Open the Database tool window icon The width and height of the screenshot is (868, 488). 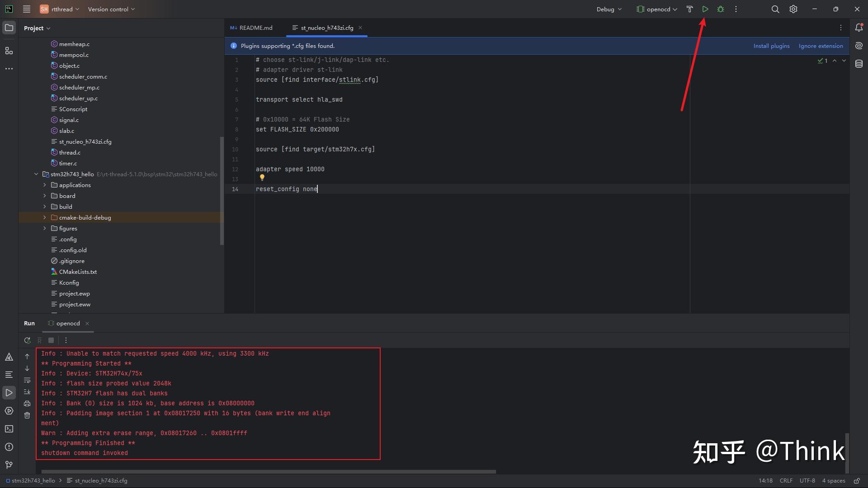point(859,64)
